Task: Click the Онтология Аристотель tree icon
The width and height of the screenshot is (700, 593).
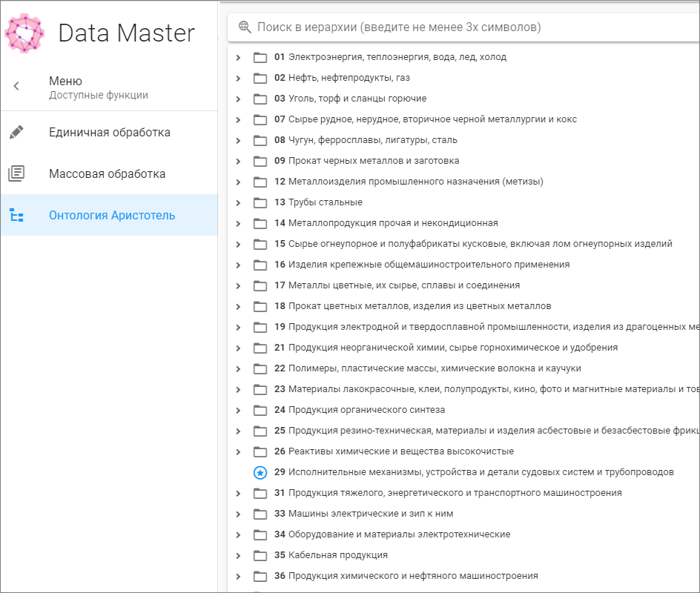Action: tap(16, 216)
